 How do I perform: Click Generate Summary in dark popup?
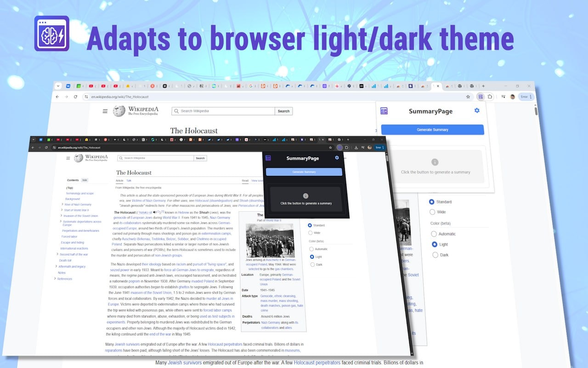click(x=304, y=172)
